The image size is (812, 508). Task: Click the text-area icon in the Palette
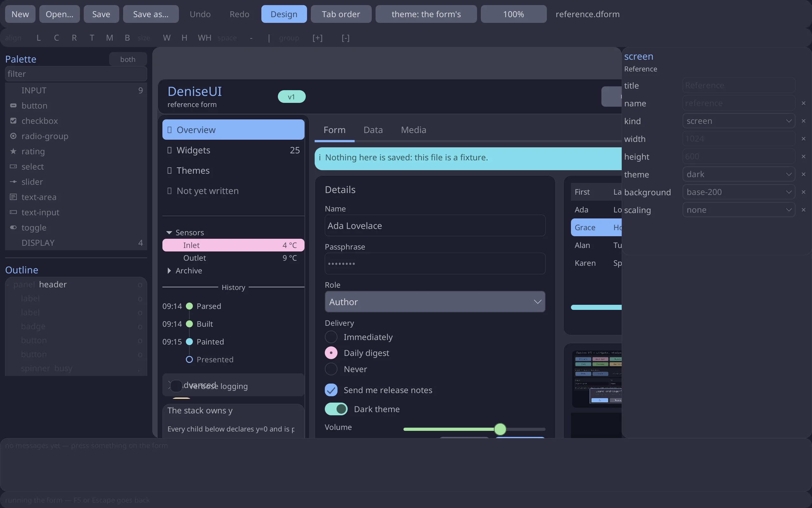13,197
